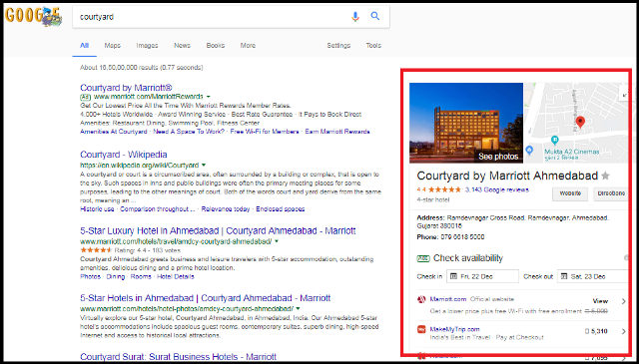Viewport: 639px width, 364px height.
Task: Click the red location pin on map
Action: click(580, 122)
